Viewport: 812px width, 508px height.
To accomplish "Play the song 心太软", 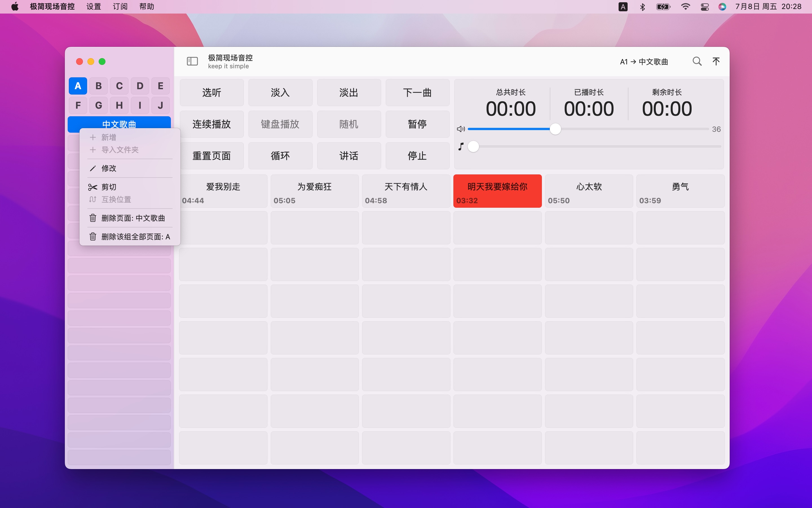I will coord(589,191).
